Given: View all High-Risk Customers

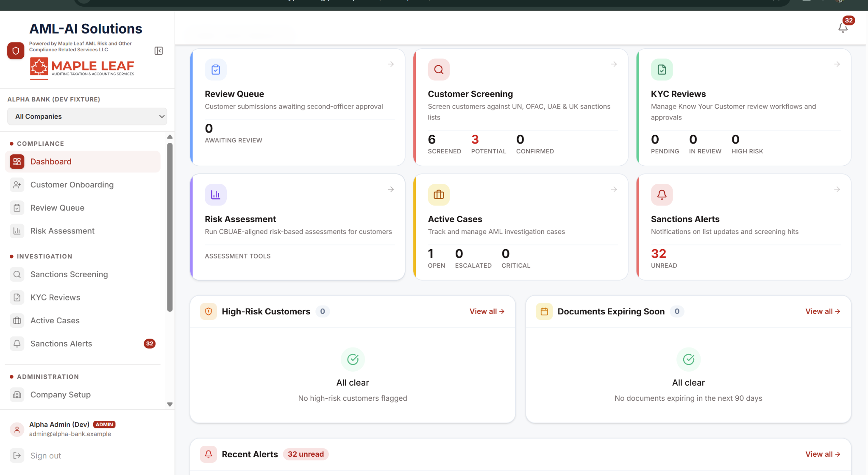Looking at the screenshot, I should pos(487,311).
